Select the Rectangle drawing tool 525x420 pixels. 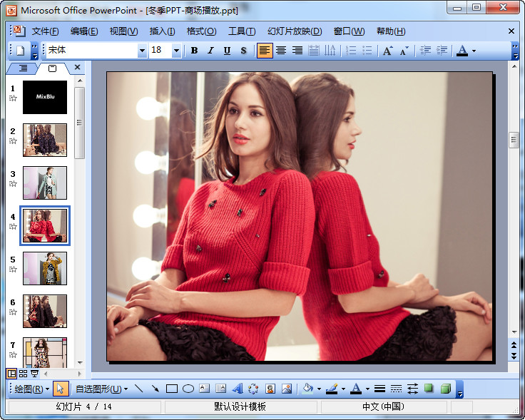pos(171,389)
